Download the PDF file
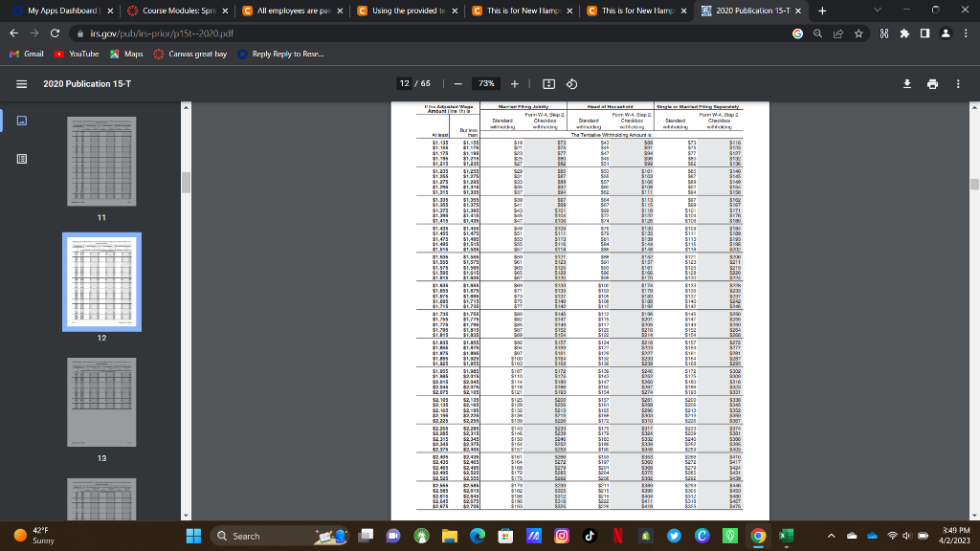Viewport: 980px width, 551px height. click(x=905, y=83)
